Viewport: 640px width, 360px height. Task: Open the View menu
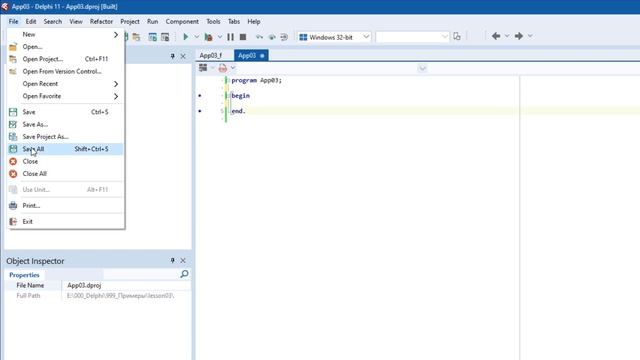point(76,21)
